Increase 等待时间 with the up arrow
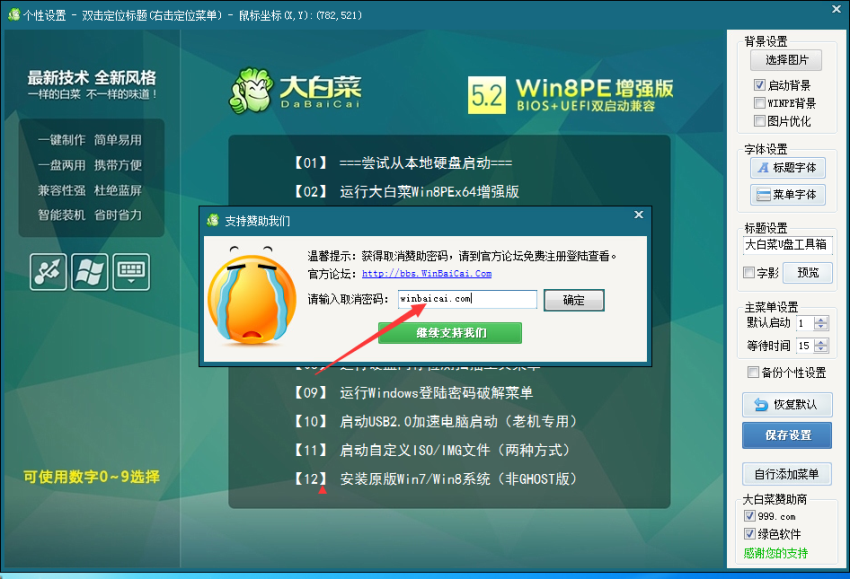 821,342
